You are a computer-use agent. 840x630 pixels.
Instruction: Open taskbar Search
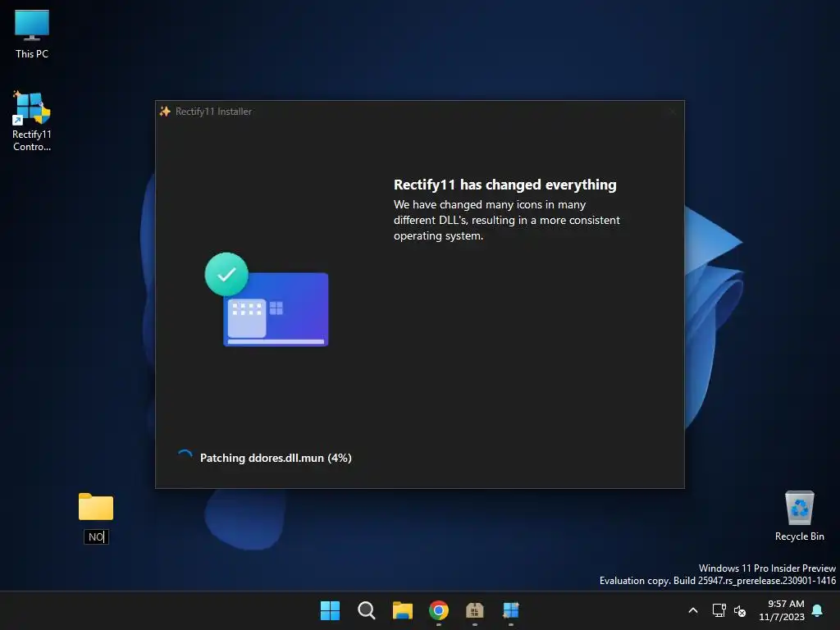pos(367,610)
